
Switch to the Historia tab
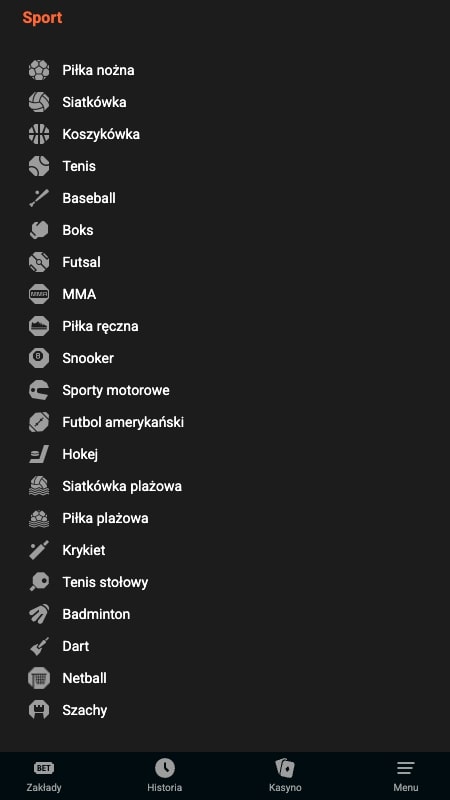tap(164, 777)
